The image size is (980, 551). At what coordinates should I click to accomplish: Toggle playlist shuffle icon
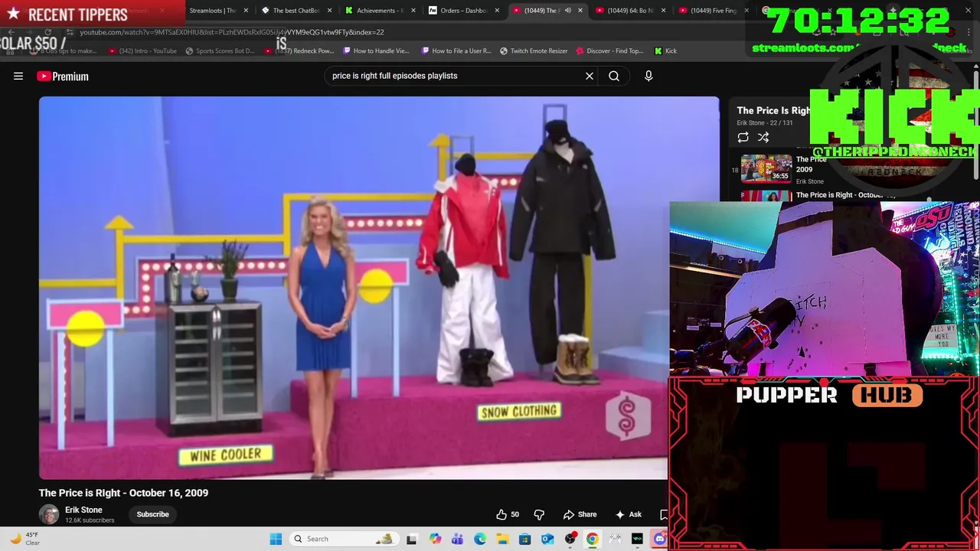(x=763, y=137)
